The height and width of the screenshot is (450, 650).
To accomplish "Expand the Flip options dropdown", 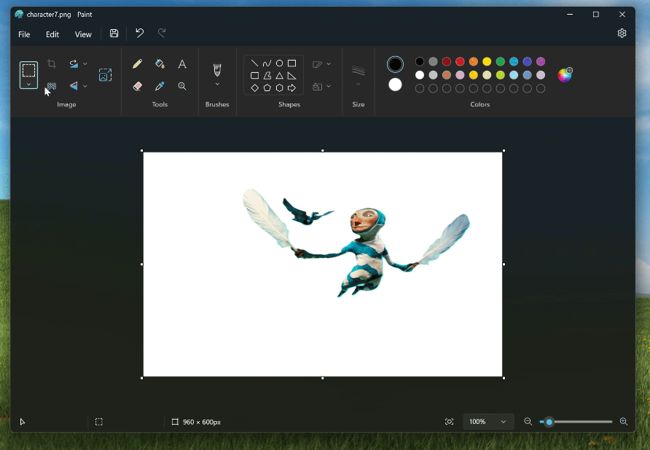I will click(x=85, y=86).
